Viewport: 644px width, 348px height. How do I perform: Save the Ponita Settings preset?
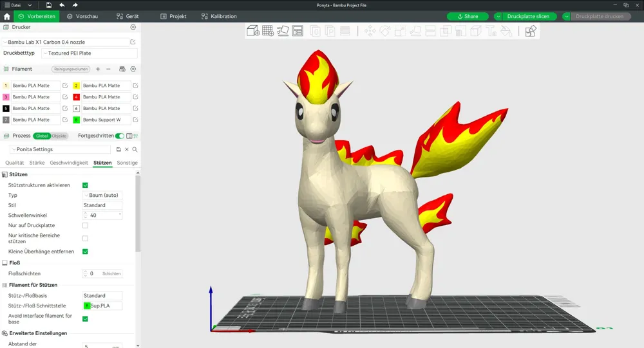click(x=118, y=149)
